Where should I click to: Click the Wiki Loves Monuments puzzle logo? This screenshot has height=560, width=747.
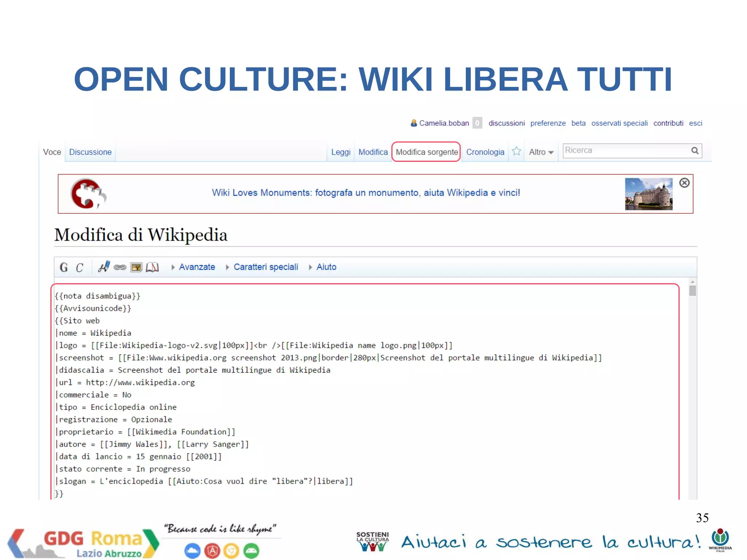coord(88,193)
